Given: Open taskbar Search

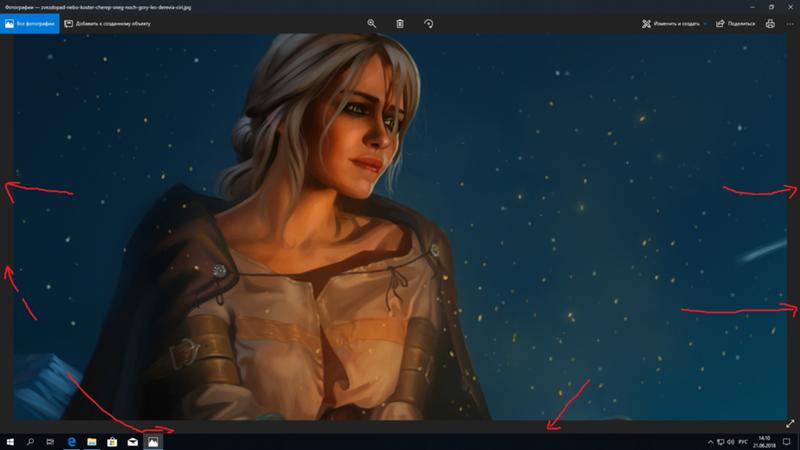Looking at the screenshot, I should coord(30,442).
